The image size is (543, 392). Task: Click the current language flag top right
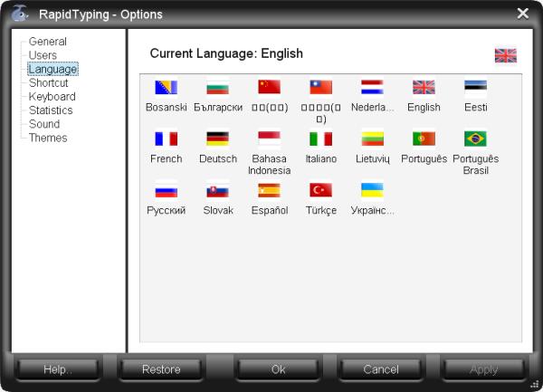[506, 56]
